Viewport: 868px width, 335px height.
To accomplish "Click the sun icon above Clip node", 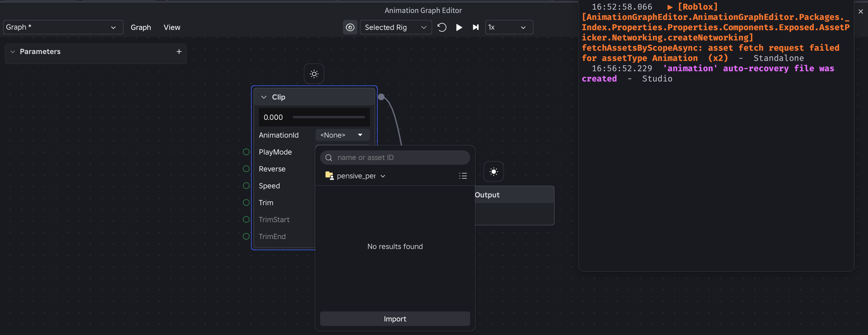I will pyautogui.click(x=314, y=74).
